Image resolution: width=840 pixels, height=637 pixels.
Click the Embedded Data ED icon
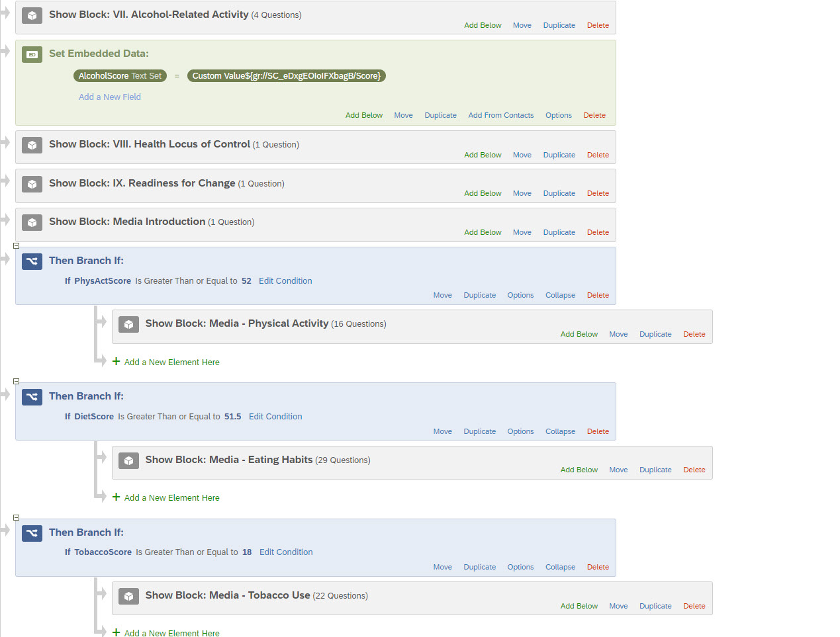(x=32, y=54)
